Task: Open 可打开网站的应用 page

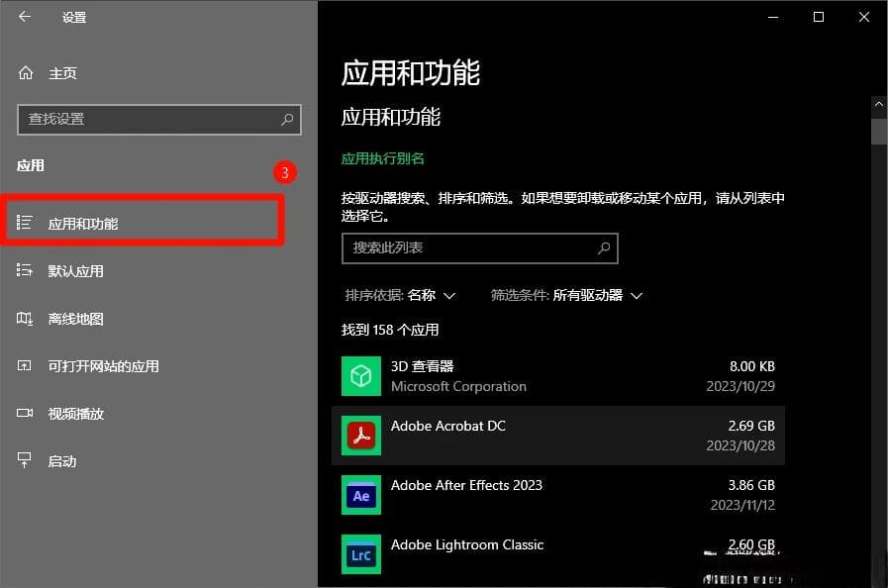Action: (103, 366)
